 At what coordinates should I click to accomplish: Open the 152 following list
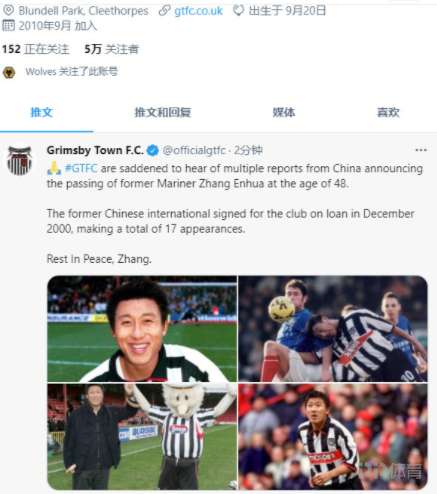click(35, 49)
